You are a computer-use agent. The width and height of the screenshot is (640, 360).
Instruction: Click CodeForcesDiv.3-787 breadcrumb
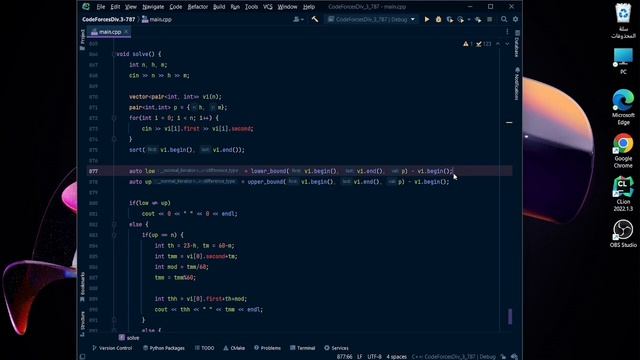pyautogui.click(x=109, y=19)
